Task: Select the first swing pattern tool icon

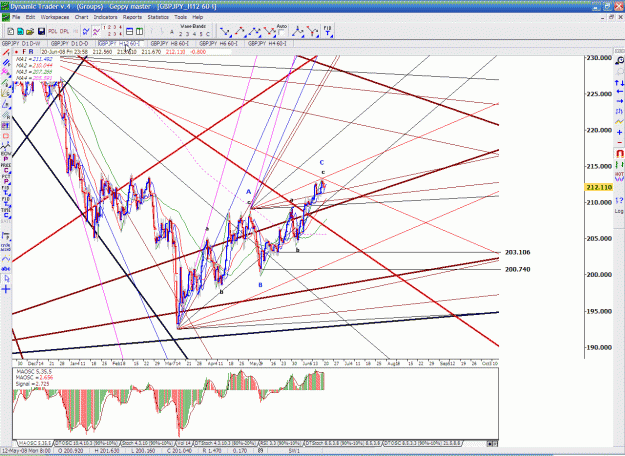Action: [225, 31]
